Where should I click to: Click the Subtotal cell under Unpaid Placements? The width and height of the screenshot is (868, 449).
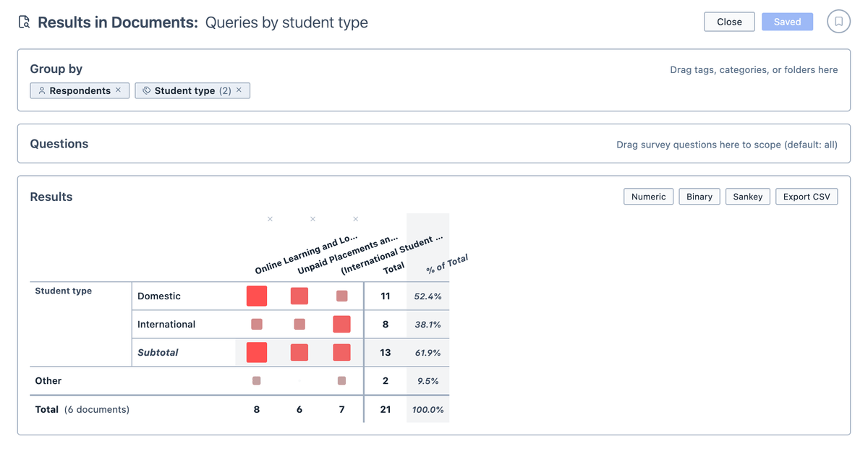(299, 352)
